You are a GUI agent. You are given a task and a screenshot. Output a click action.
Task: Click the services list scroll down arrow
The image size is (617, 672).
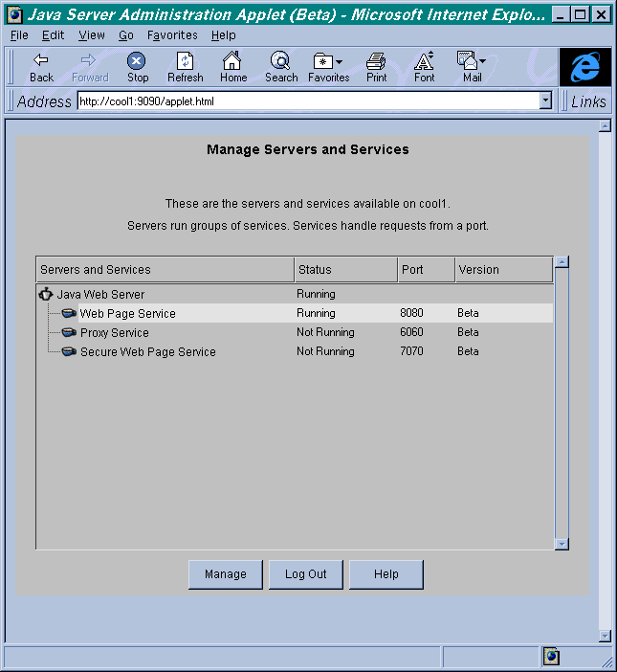tap(562, 544)
